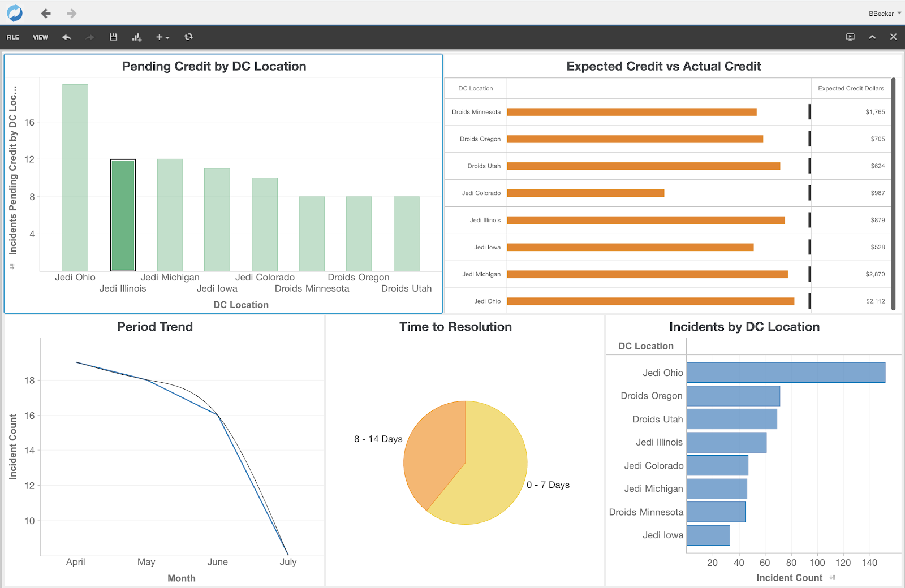Click the Jedi Iowa orange credit bar
The width and height of the screenshot is (905, 588).
tap(631, 247)
